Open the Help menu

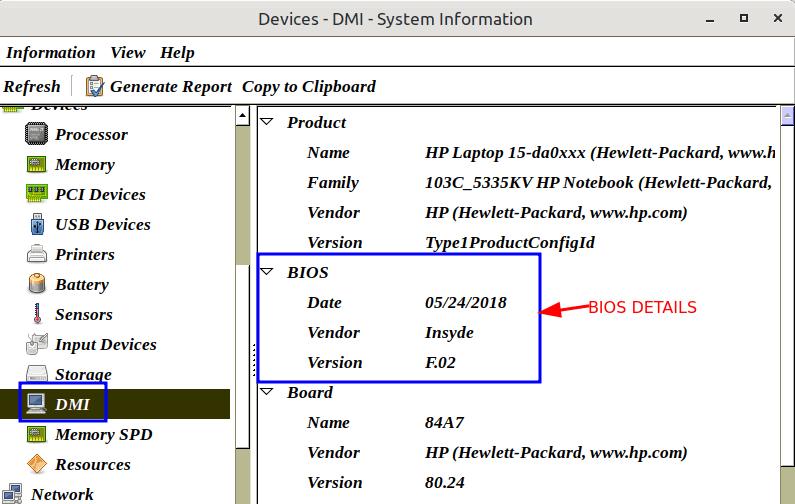tap(177, 53)
